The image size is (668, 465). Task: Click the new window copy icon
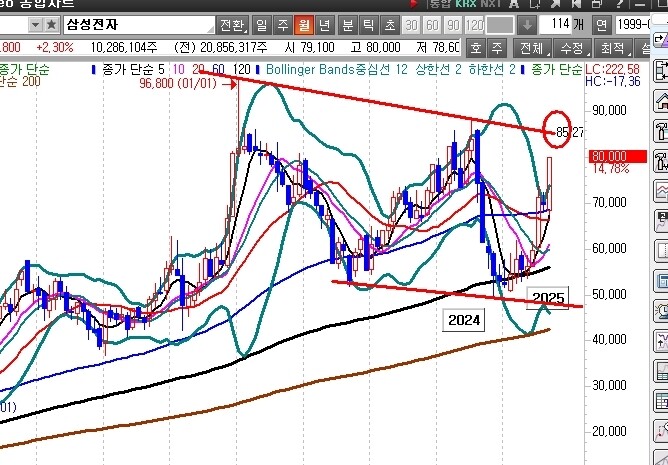pyautogui.click(x=535, y=4)
